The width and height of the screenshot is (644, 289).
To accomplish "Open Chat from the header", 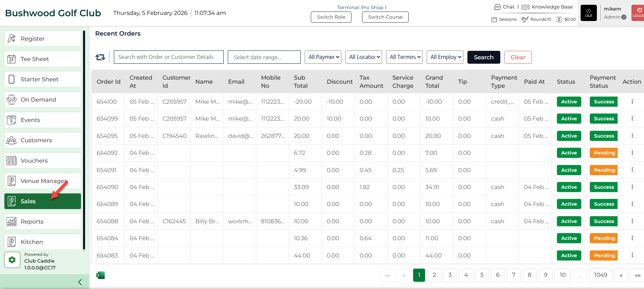I will [504, 7].
